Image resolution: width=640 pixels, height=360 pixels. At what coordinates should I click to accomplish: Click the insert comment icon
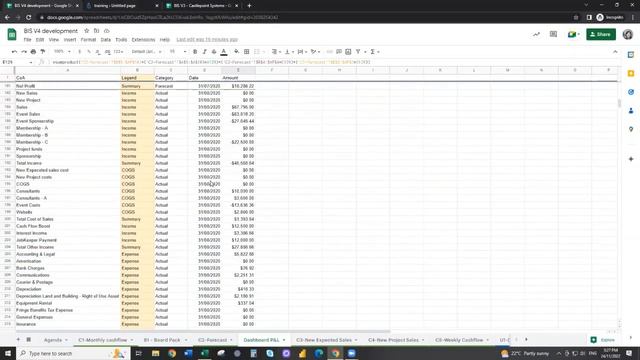tap(339, 52)
